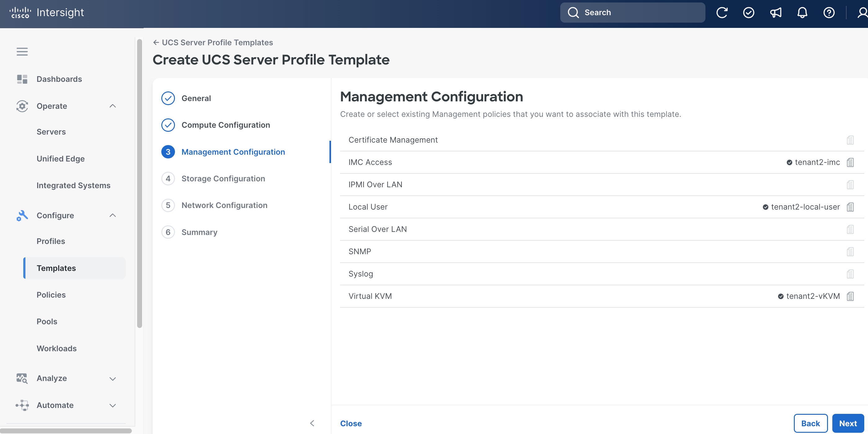
Task: Open the notifications bell
Action: (x=802, y=12)
